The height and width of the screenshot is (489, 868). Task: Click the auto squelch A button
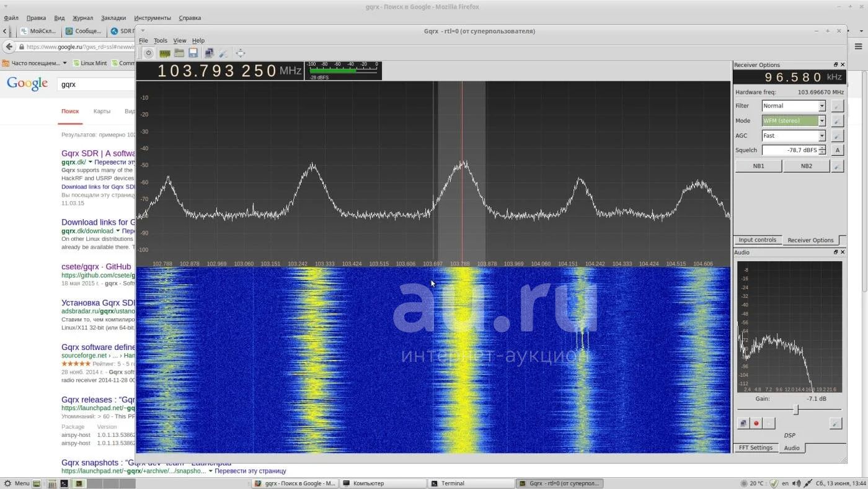coord(837,150)
